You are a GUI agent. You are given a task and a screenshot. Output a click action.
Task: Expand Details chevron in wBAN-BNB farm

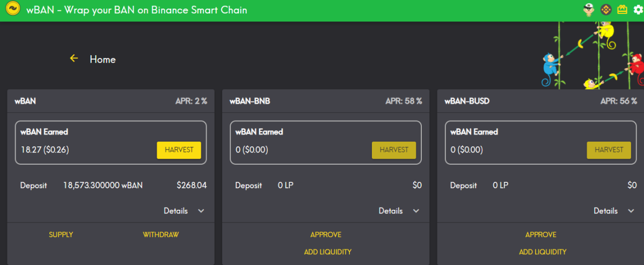click(x=416, y=211)
